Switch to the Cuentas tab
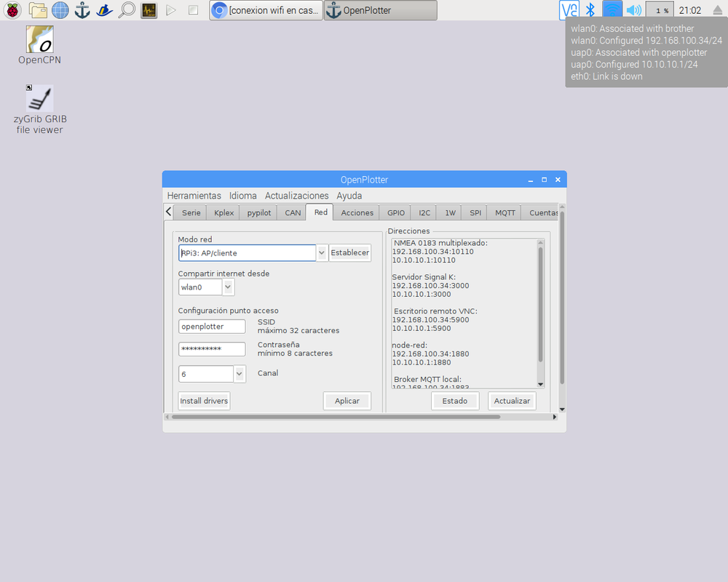Image resolution: width=728 pixels, height=582 pixels. click(x=540, y=212)
